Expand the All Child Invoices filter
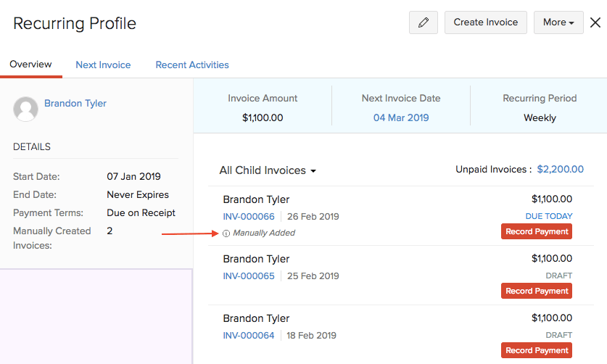 [268, 170]
